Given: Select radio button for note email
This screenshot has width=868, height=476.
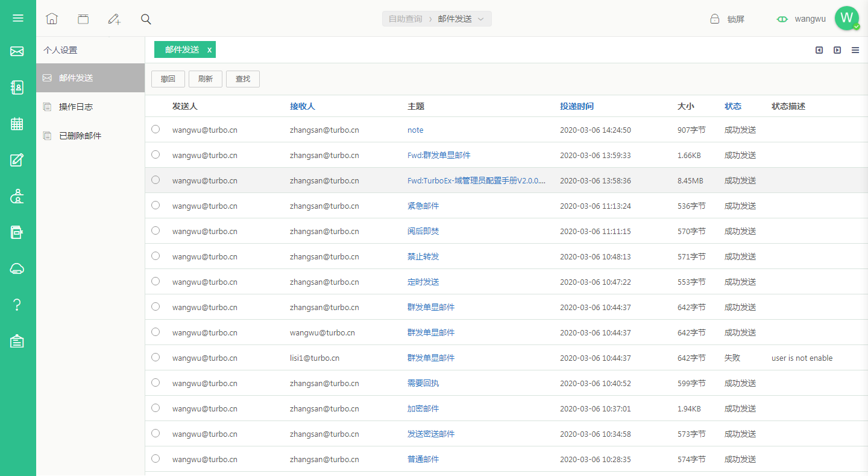Looking at the screenshot, I should pyautogui.click(x=156, y=129).
